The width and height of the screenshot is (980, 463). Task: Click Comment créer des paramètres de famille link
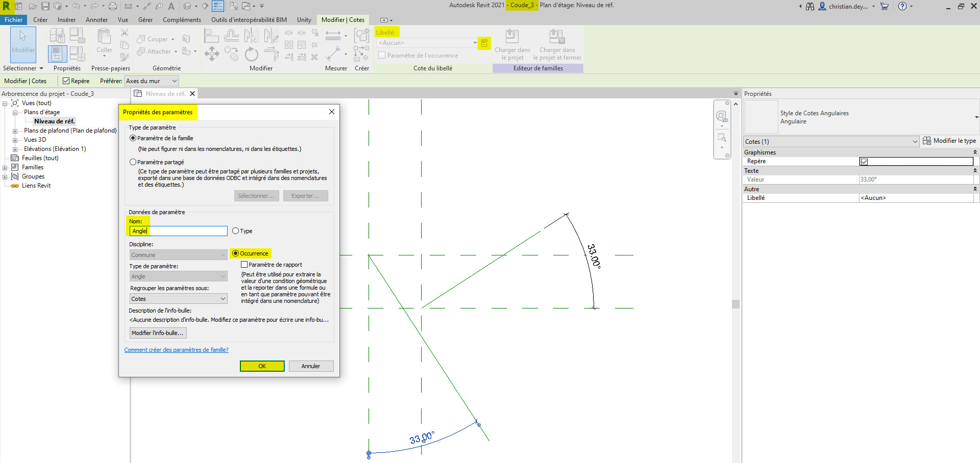click(176, 350)
